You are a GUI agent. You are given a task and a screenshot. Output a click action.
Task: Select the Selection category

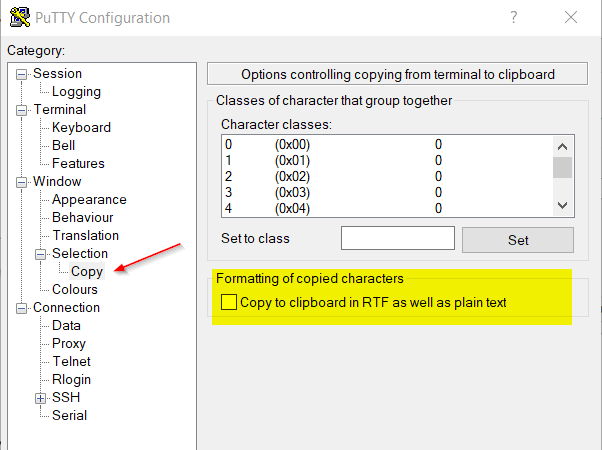point(80,253)
